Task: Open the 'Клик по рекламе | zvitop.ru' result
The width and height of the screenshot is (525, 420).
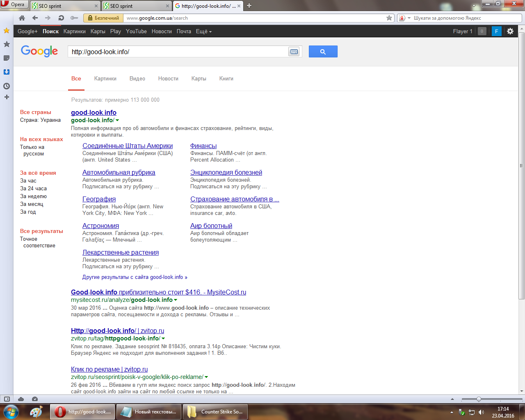Action: 109,370
